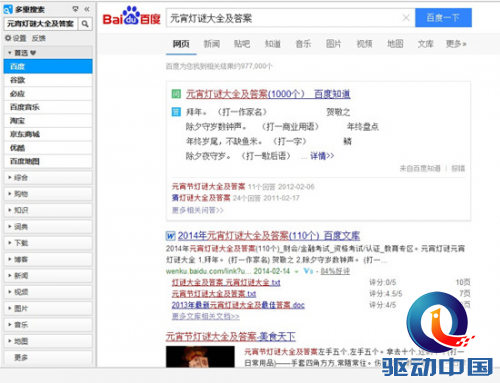Open the 详情>> link in first result
The width and height of the screenshot is (500, 383).
(322, 156)
